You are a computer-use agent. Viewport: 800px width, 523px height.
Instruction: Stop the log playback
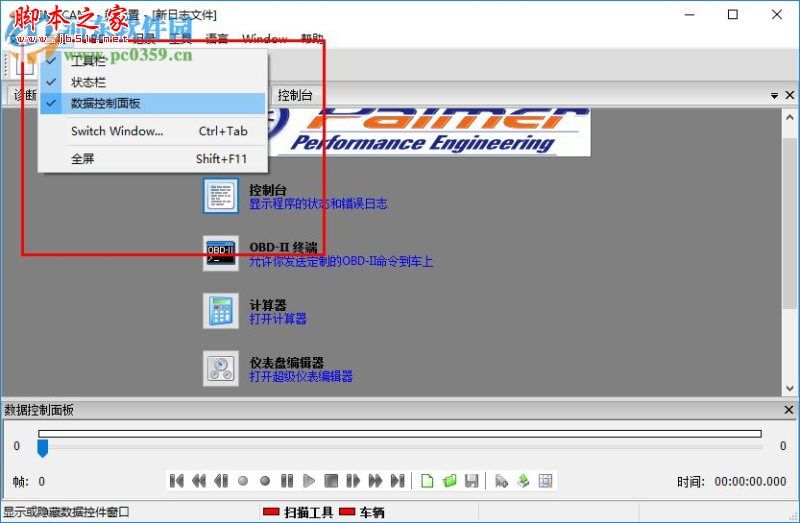point(331,481)
